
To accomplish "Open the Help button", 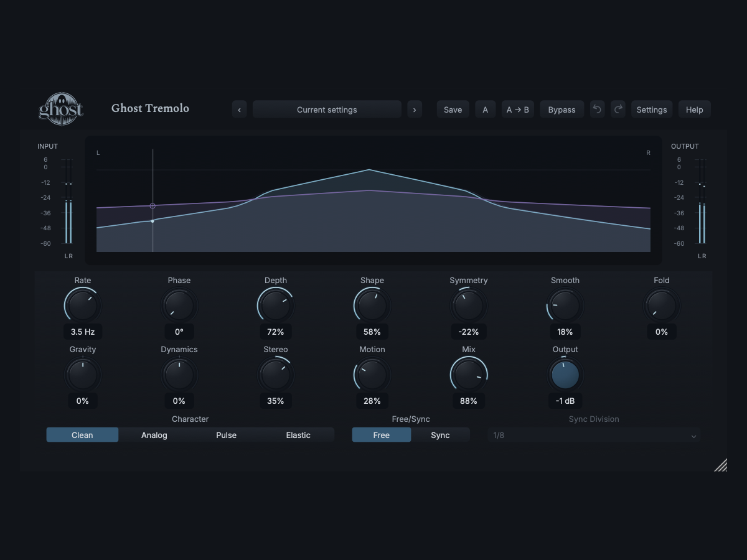I will (x=694, y=110).
